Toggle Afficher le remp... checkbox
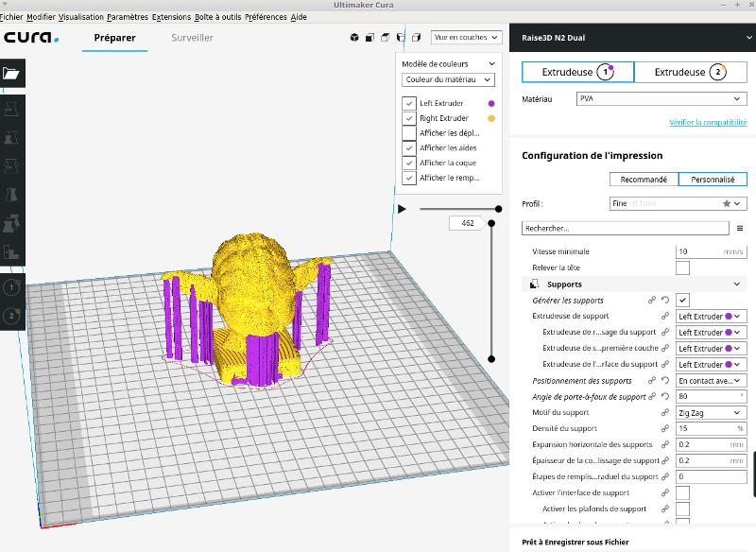756x552 pixels. click(x=409, y=178)
